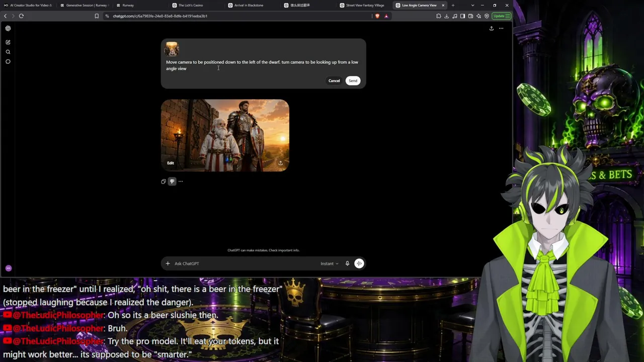Open the user profile avatar at sidebar bottom
Screen dimensions: 644x362
click(x=8, y=268)
